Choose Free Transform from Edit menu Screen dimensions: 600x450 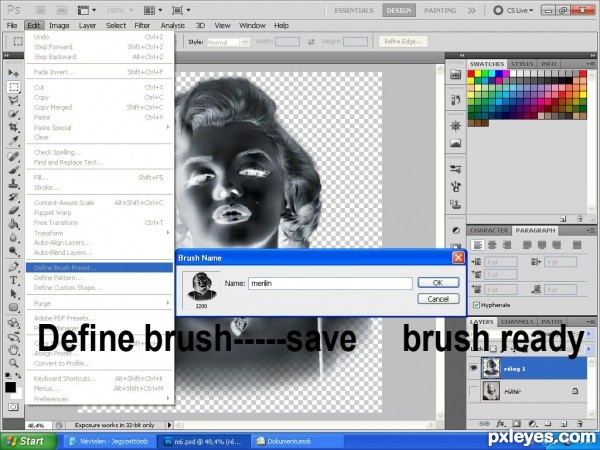99,223
